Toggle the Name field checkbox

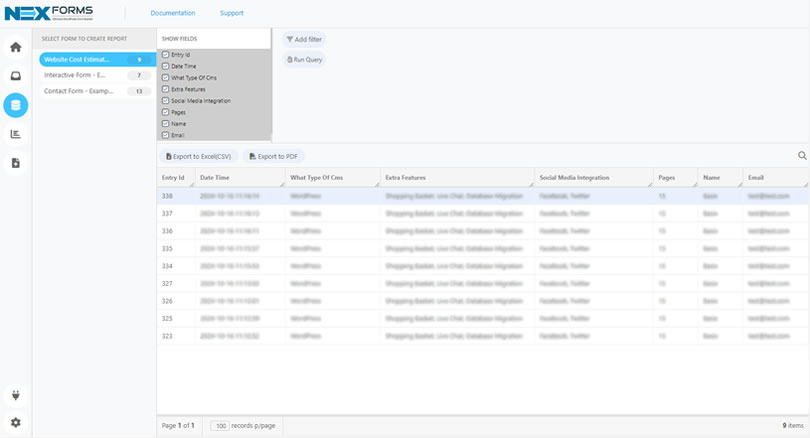click(165, 123)
